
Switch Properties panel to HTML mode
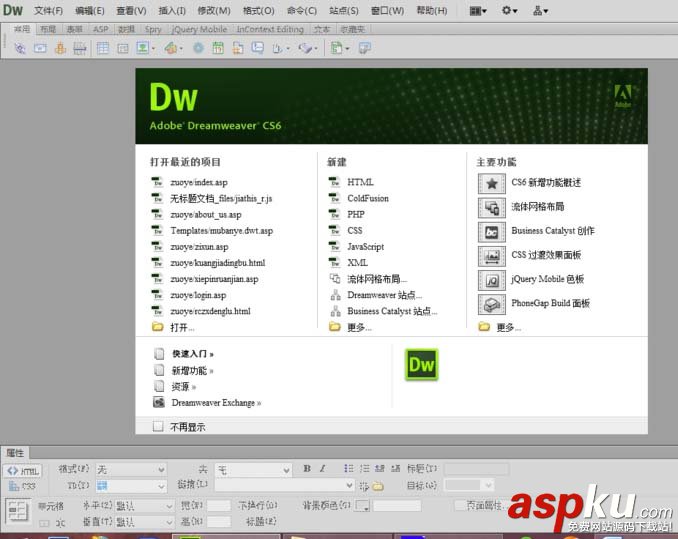pyautogui.click(x=23, y=471)
